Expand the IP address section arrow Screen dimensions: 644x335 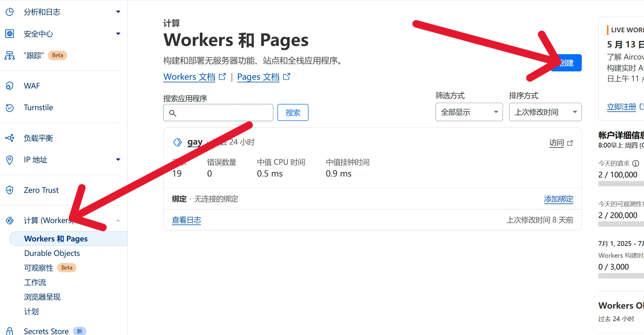point(118,160)
